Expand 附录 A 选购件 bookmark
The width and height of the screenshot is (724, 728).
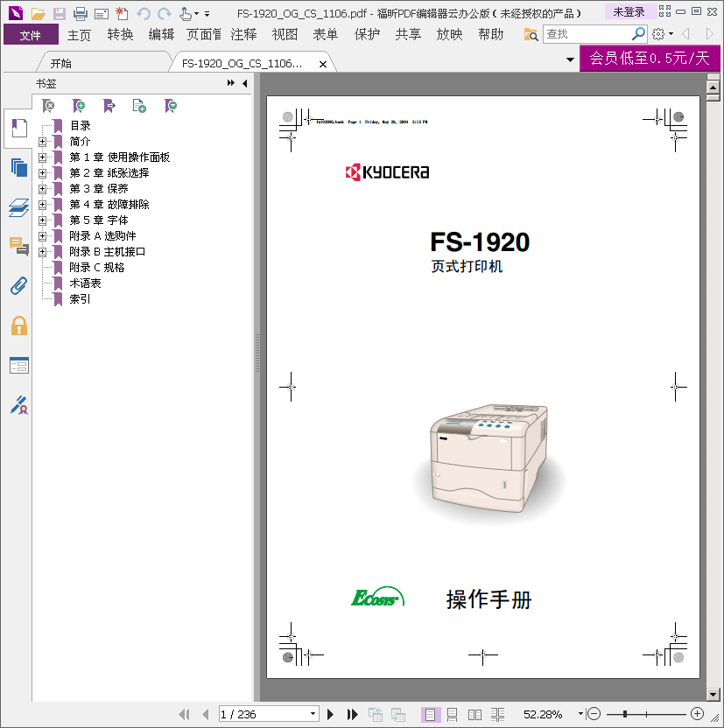(x=42, y=236)
